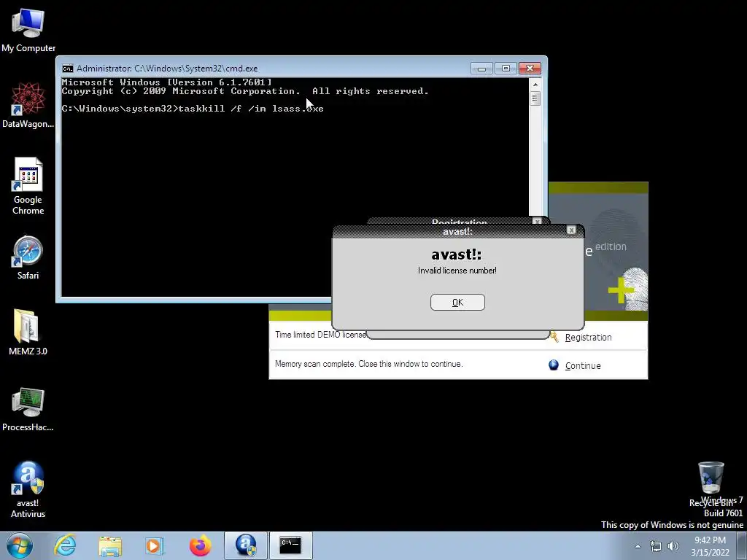Open the network tray icon
Viewport: 747px width, 560px height.
pyautogui.click(x=656, y=546)
